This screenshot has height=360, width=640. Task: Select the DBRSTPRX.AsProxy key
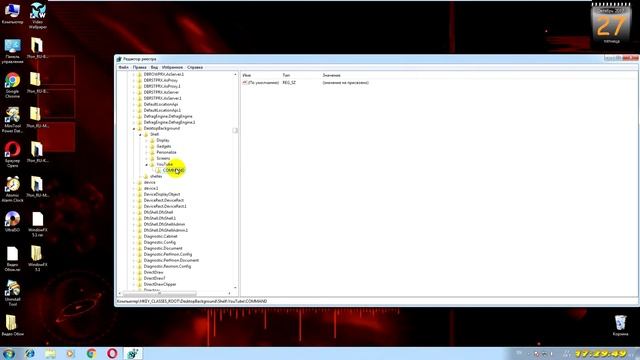click(160, 80)
